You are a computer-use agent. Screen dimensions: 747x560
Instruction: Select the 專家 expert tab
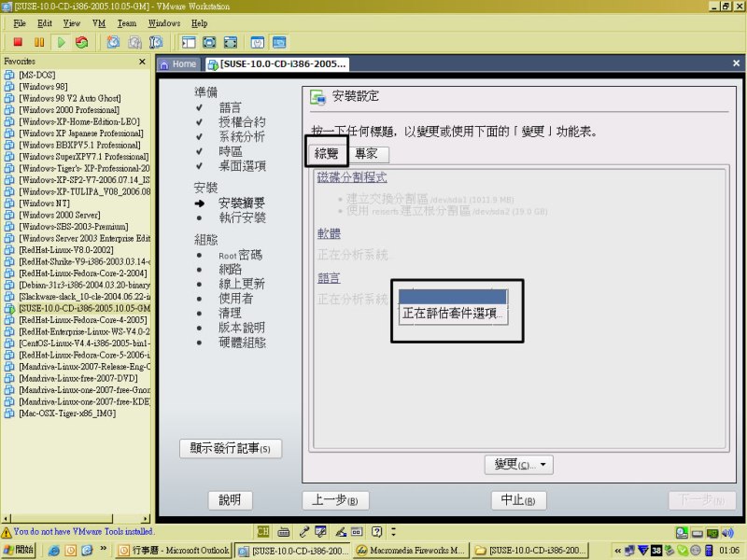367,154
